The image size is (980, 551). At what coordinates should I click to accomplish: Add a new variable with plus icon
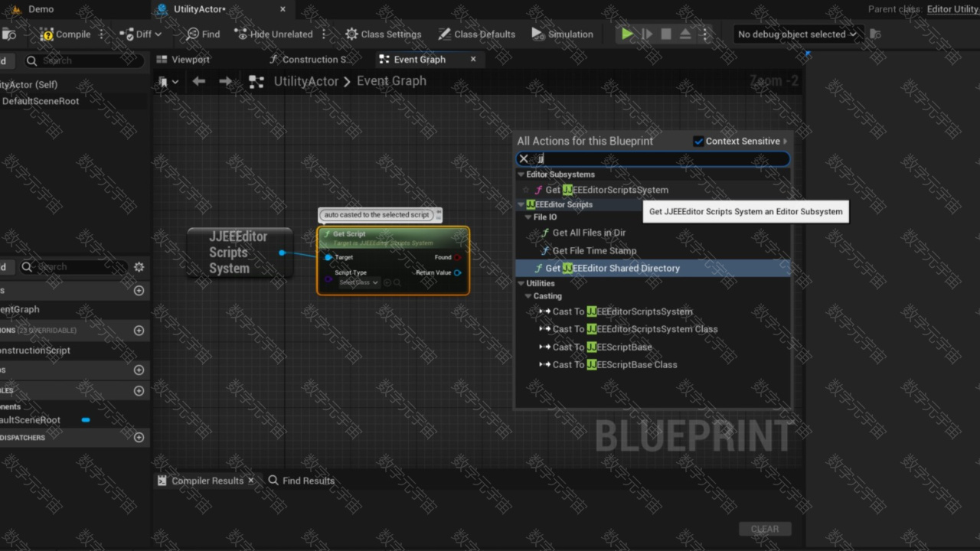139,390
